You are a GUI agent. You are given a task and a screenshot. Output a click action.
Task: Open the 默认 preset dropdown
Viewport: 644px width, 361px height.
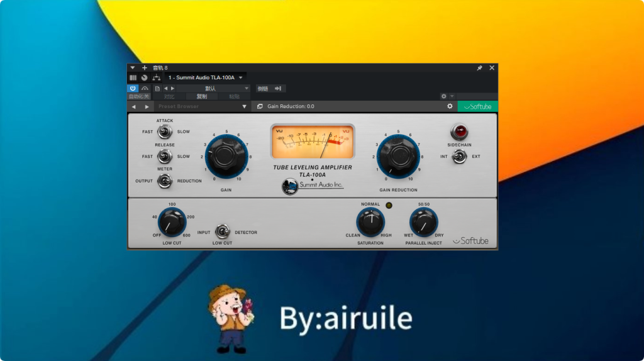(214, 88)
